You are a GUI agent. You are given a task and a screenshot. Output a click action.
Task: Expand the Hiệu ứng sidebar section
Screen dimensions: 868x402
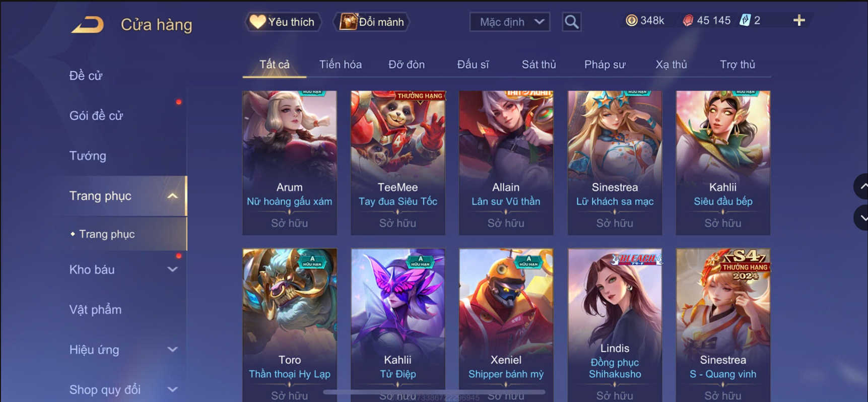[x=172, y=349]
